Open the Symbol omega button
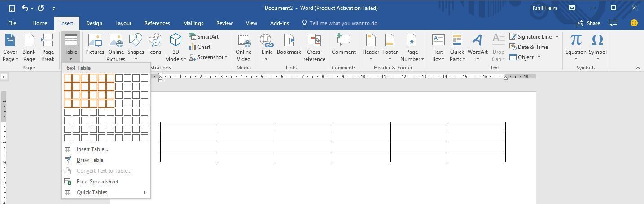644x204 pixels. pyautogui.click(x=597, y=48)
